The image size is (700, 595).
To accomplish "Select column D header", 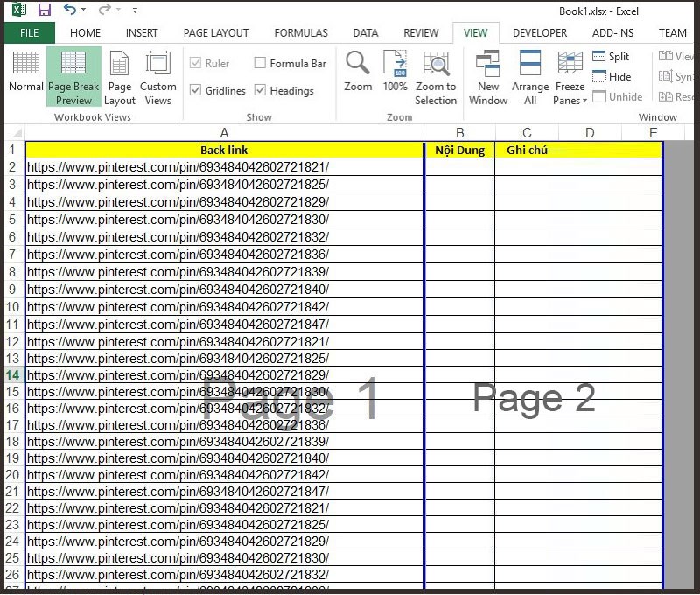I will [590, 133].
